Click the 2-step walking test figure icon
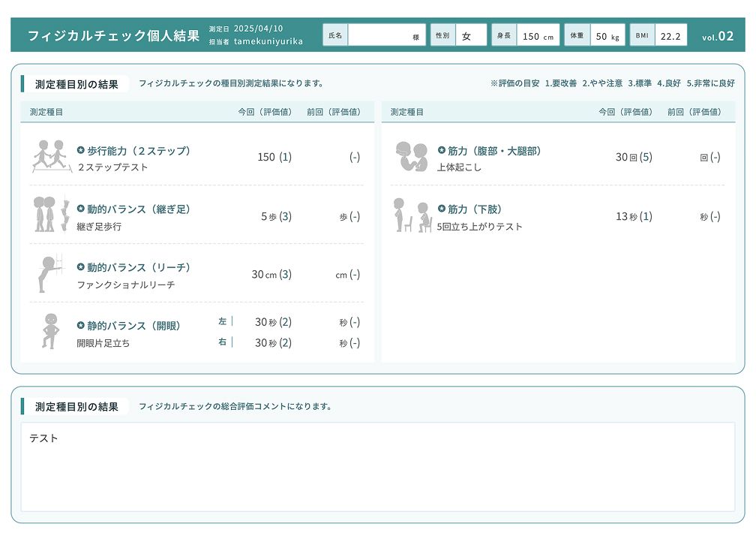 [50, 156]
